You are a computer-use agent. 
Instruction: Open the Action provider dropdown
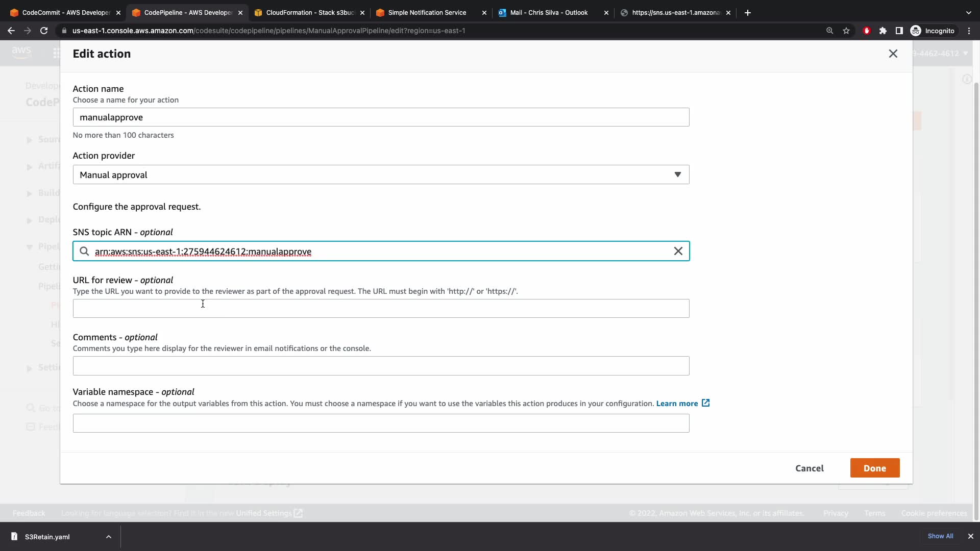[x=381, y=174]
